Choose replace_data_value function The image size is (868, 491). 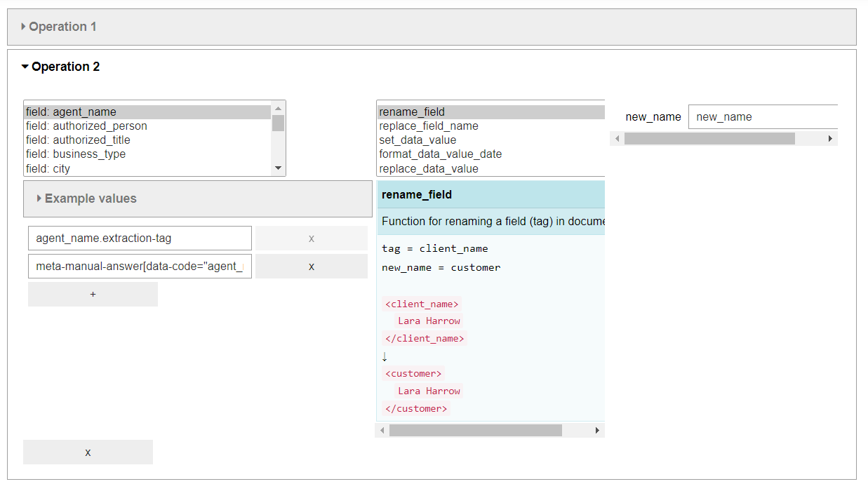click(x=491, y=168)
